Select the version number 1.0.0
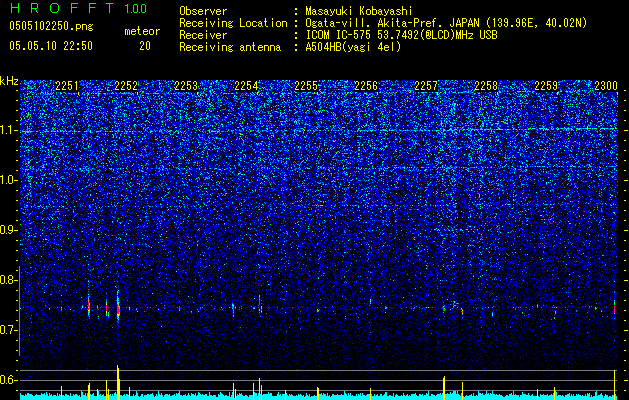 tap(135, 8)
